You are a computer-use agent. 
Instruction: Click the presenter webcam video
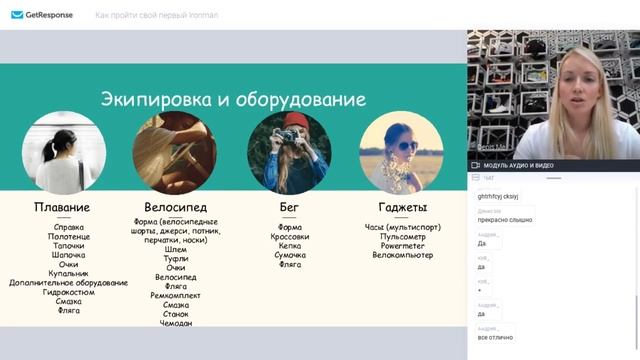[553, 95]
